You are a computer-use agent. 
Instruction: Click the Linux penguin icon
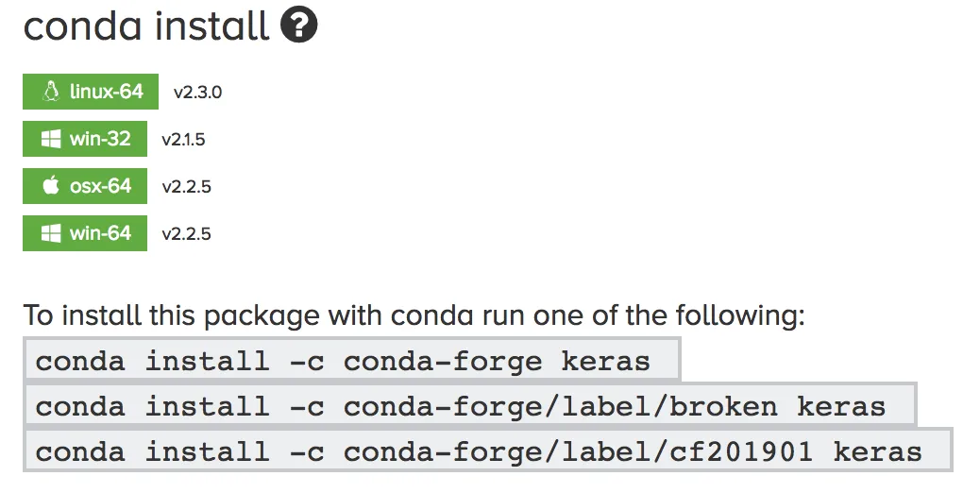[50, 93]
